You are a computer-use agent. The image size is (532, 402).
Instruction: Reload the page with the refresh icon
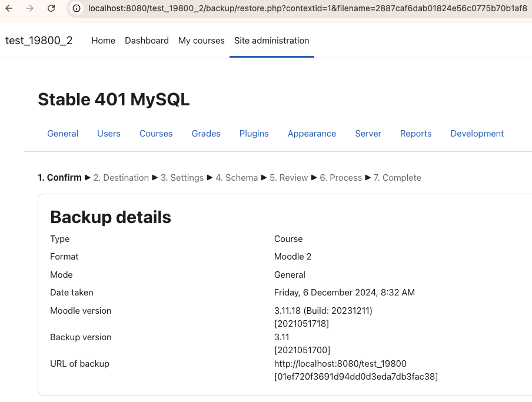51,8
